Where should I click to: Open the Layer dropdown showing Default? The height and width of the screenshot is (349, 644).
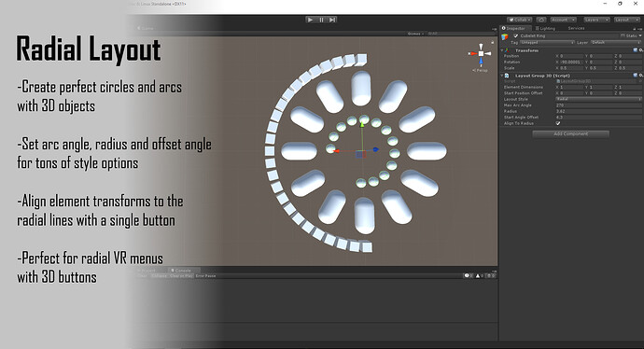616,42
